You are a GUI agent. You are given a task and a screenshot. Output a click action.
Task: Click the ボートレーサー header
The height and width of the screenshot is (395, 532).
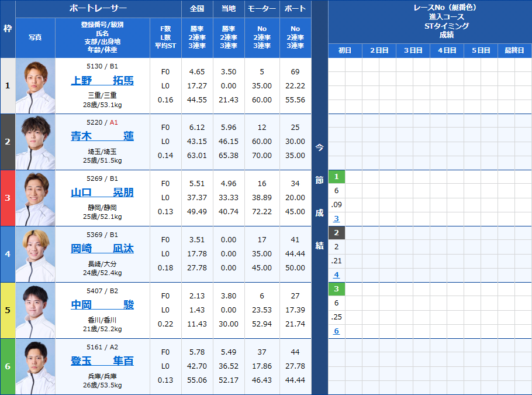pos(98,9)
